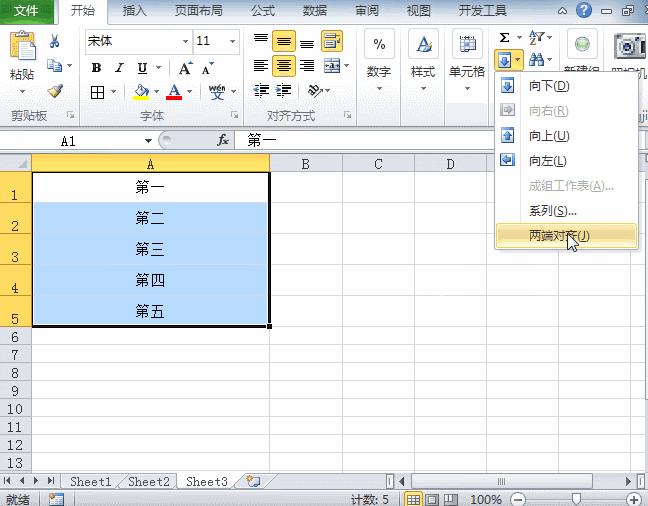Image resolution: width=648 pixels, height=506 pixels.
Task: Toggle bottom vertical alignment
Action: 307,41
